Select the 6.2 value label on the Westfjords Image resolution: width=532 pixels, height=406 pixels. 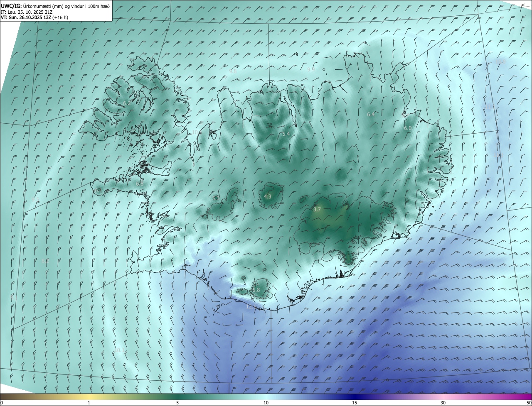click(127, 103)
